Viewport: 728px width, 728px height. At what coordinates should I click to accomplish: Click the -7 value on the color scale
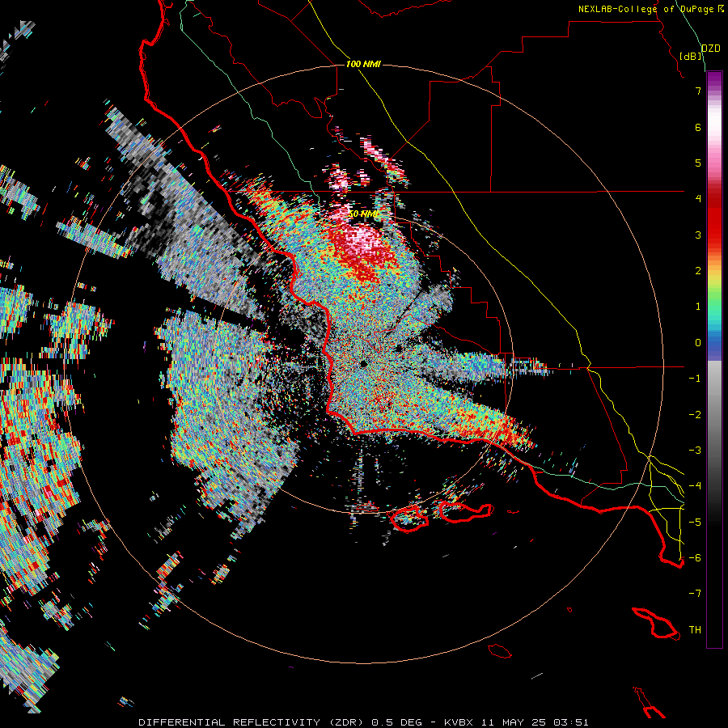(x=695, y=594)
